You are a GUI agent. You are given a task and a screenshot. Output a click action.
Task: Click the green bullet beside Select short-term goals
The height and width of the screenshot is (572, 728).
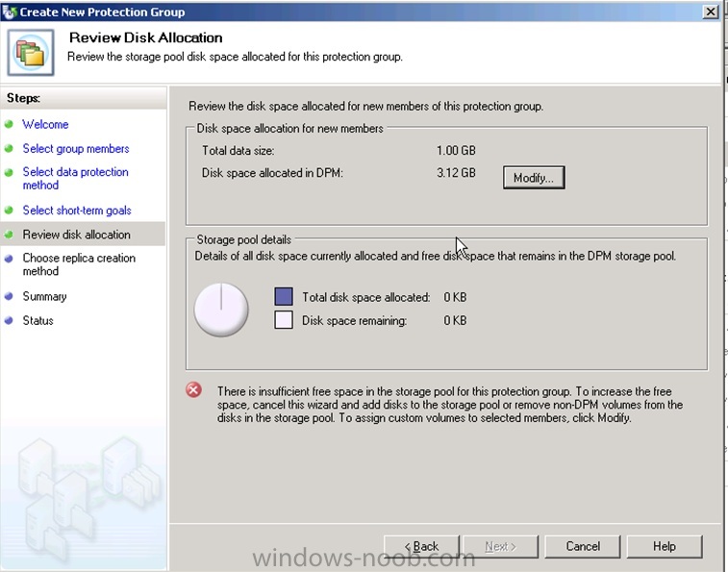[9, 211]
